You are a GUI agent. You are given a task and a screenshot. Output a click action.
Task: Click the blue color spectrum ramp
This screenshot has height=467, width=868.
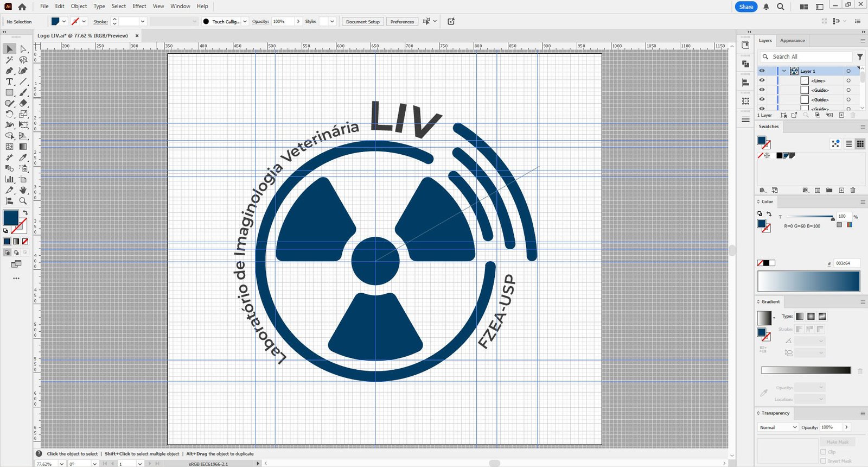click(x=808, y=281)
